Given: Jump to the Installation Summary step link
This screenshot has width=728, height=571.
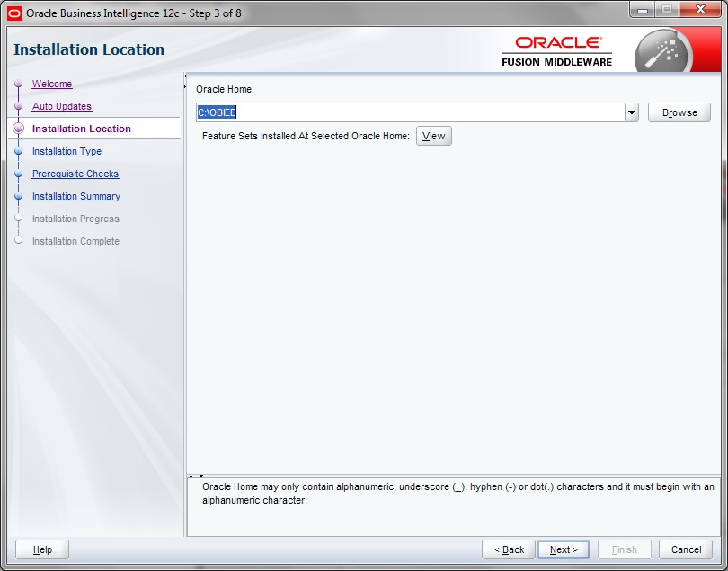Looking at the screenshot, I should (75, 197).
